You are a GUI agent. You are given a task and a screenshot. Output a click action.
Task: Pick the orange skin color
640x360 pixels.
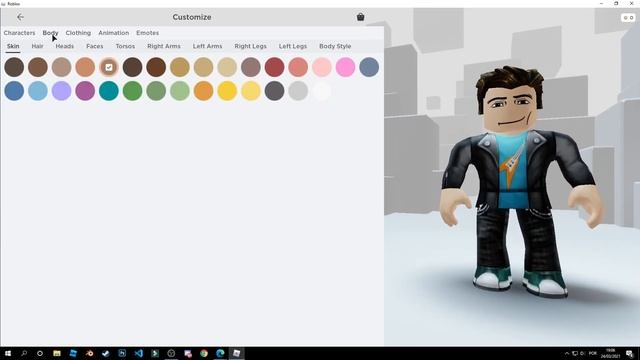coord(203,91)
